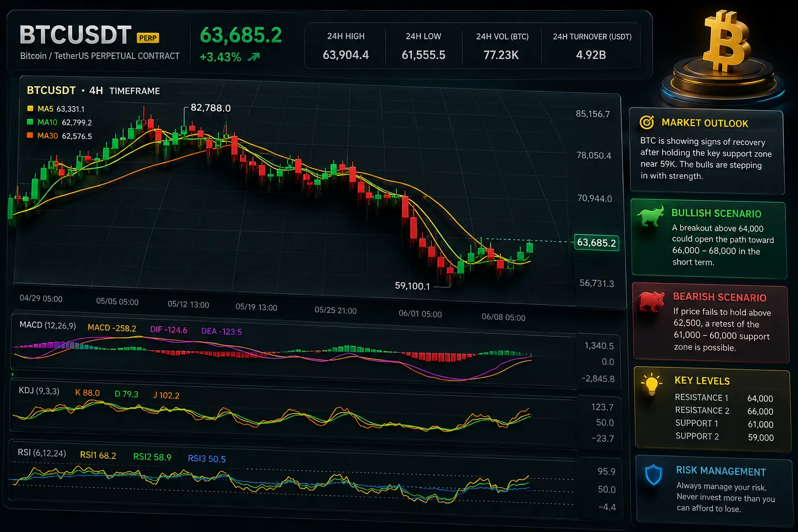The width and height of the screenshot is (798, 532).
Task: Click the MA30 value 62,576.5
Action: pyautogui.click(x=77, y=136)
